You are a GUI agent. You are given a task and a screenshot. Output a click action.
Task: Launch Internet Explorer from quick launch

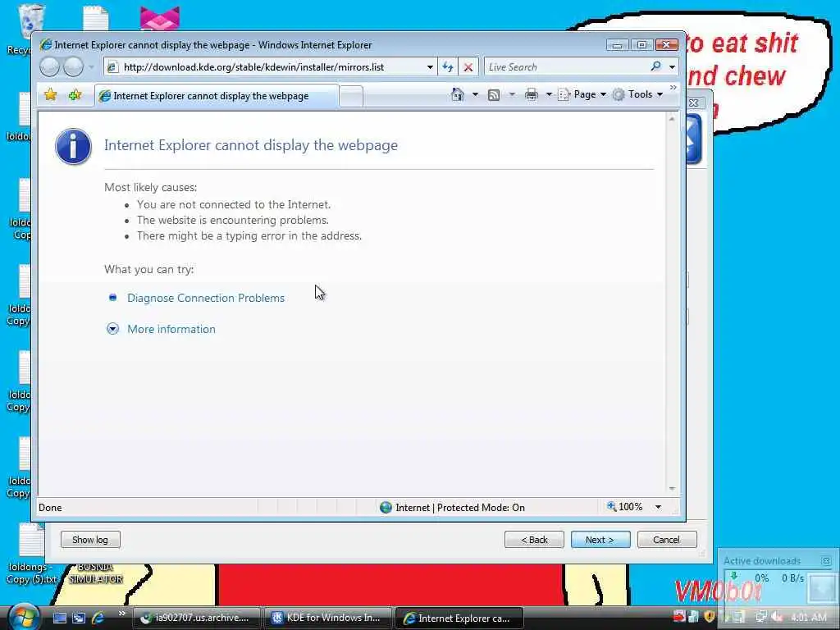(x=98, y=618)
